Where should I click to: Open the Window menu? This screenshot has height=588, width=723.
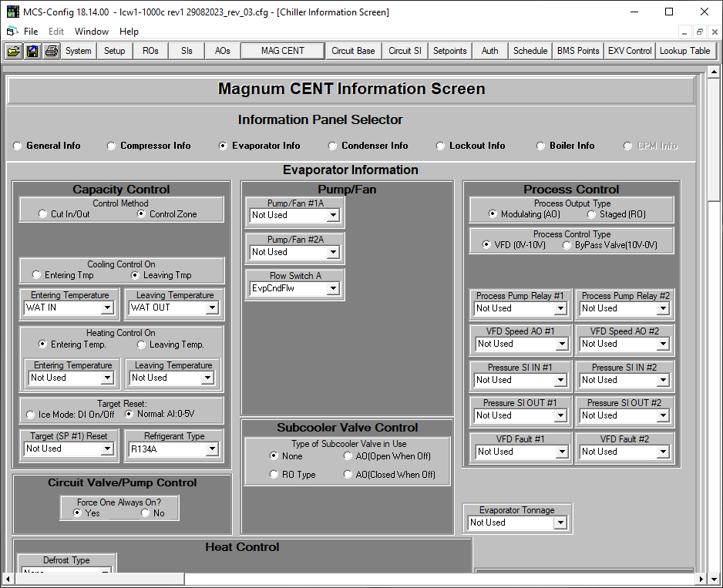(92, 32)
